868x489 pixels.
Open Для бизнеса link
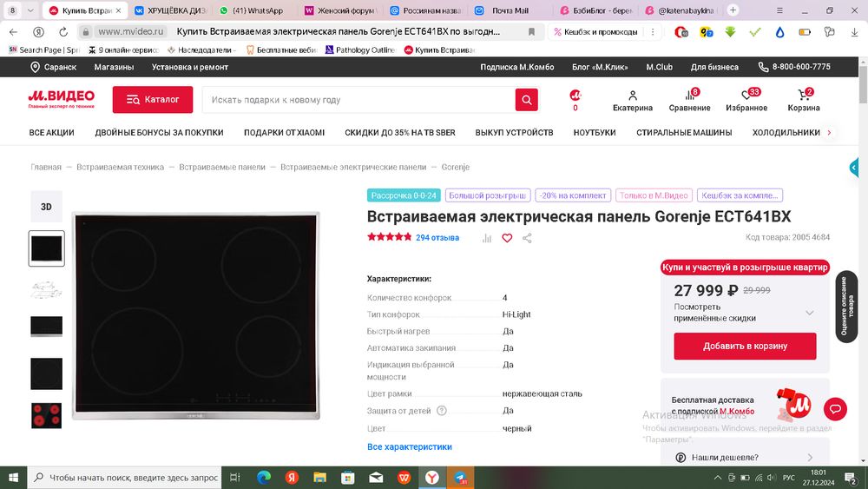[714, 67]
